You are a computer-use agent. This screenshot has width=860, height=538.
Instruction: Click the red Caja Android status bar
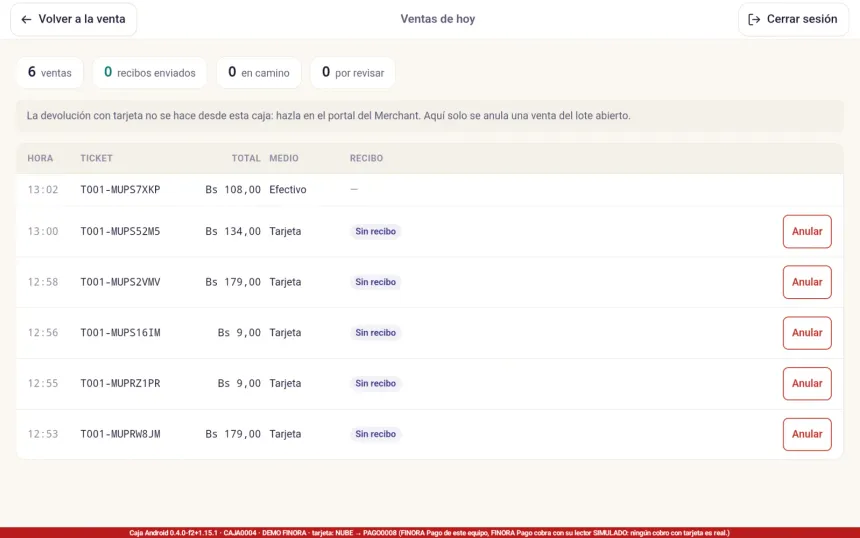(430, 533)
